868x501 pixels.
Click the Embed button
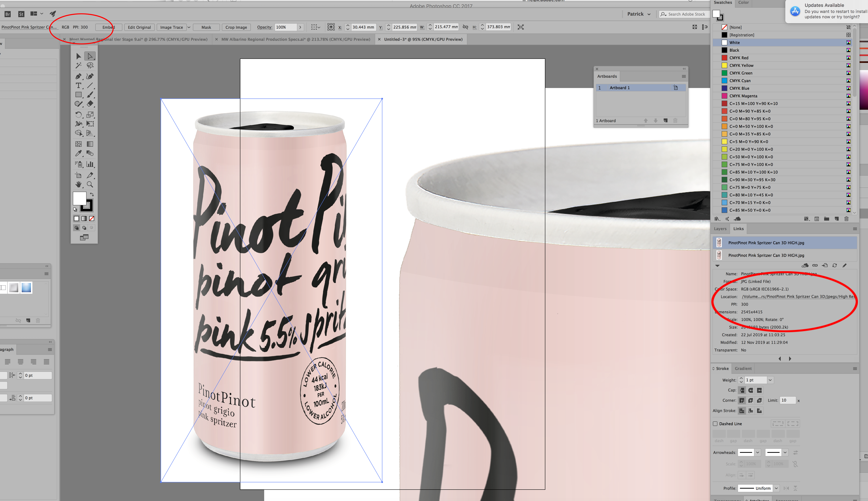(x=108, y=27)
